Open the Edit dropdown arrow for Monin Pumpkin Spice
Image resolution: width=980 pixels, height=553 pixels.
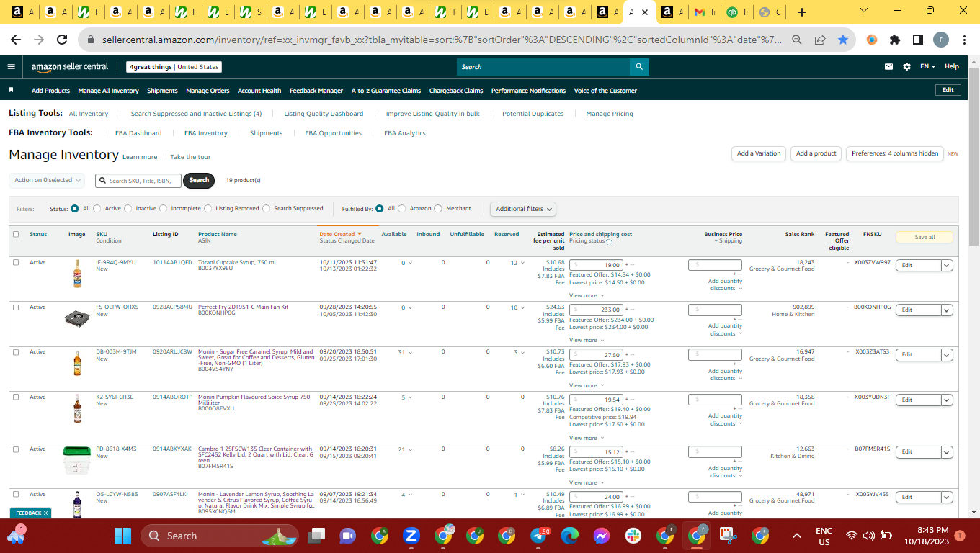(947, 400)
